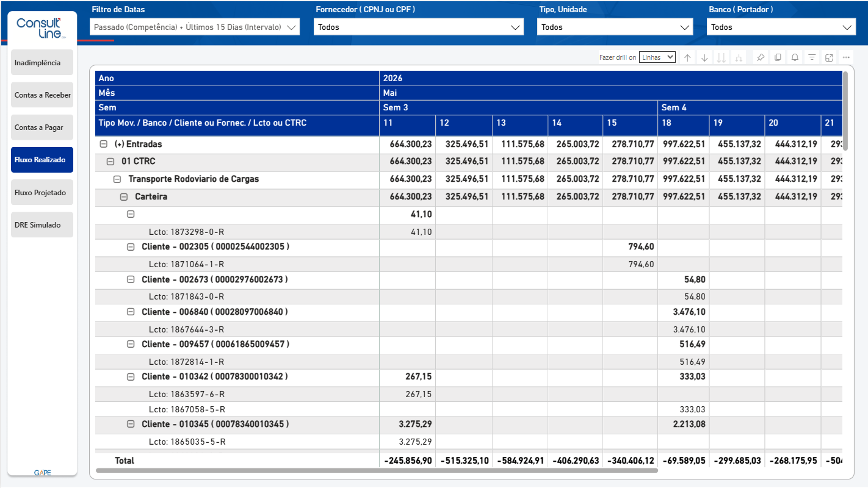The image size is (868, 488).
Task: Collapse the 01 CTRC row
Action: [x=110, y=162]
